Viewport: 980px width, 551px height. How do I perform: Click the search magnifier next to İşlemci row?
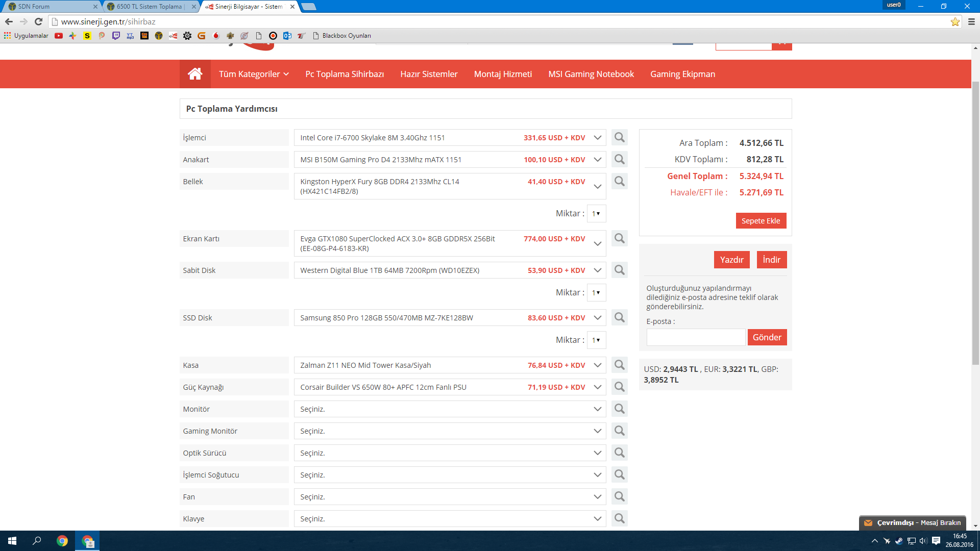click(619, 138)
